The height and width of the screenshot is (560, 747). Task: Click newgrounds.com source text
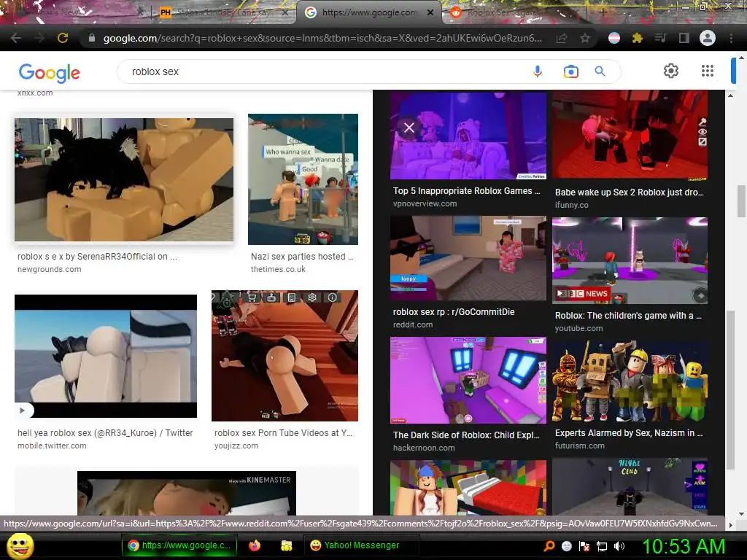[49, 270]
